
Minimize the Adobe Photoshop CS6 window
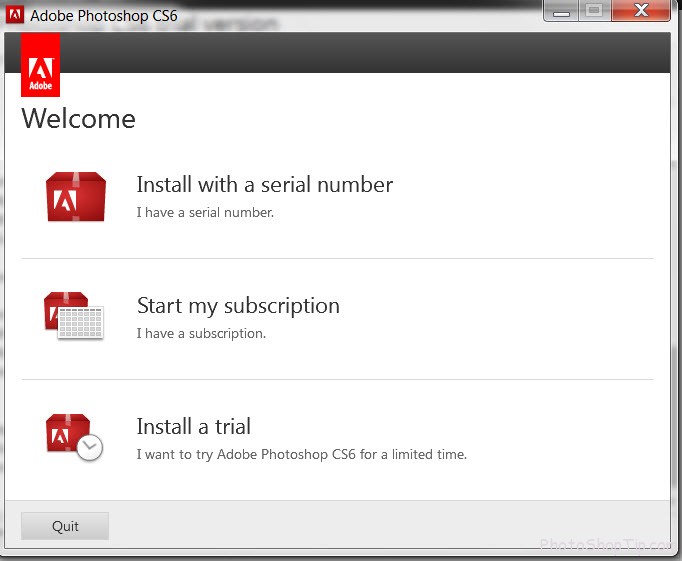(x=561, y=10)
